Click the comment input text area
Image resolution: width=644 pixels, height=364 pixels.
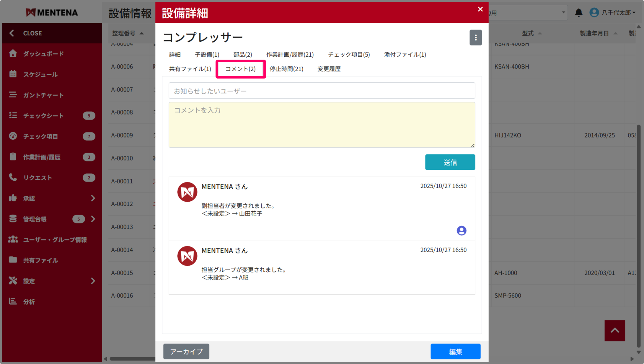[x=322, y=125]
